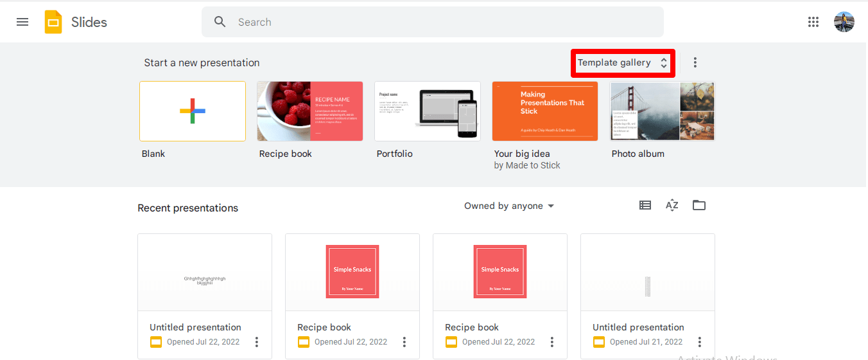Open the A-Z sort options
This screenshot has height=360, width=868.
(x=672, y=205)
